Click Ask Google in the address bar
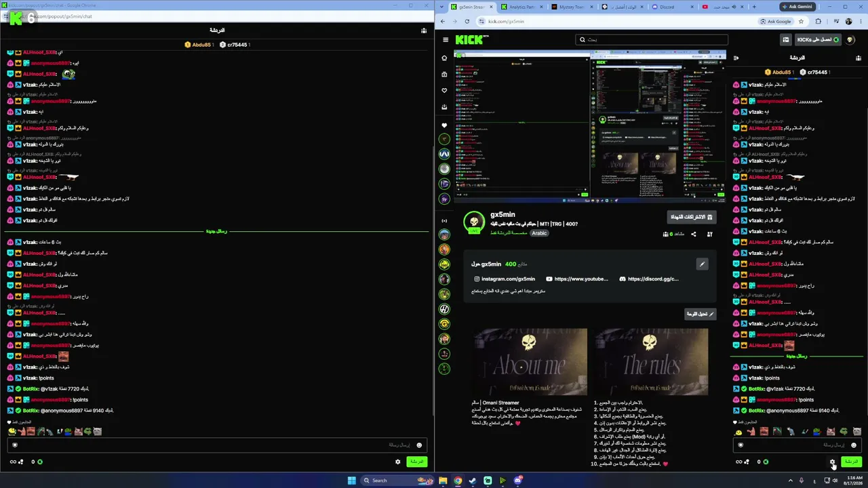868x488 pixels. [x=775, y=21]
